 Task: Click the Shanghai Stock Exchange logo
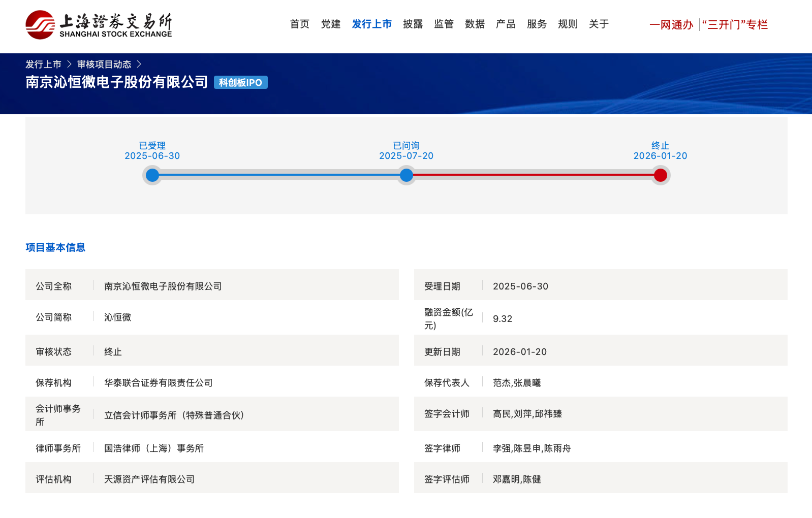99,25
